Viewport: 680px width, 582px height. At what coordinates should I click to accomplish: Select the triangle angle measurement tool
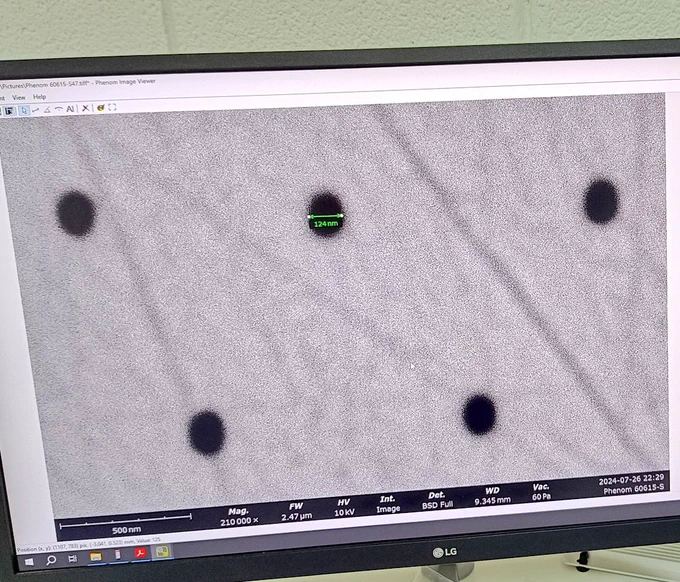(x=47, y=110)
